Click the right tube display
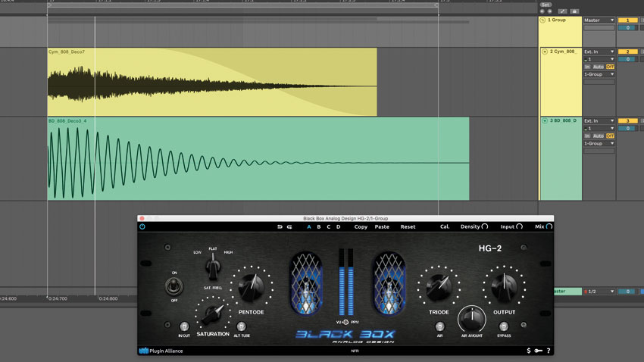644x362 pixels. [x=389, y=283]
